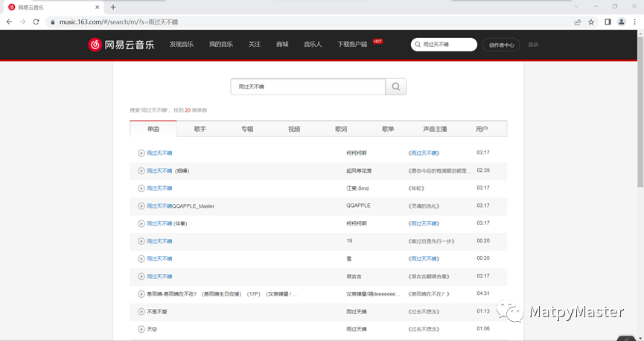The height and width of the screenshot is (341, 644).
Task: Open 我的音乐 in the top navigation
Action: pos(221,45)
